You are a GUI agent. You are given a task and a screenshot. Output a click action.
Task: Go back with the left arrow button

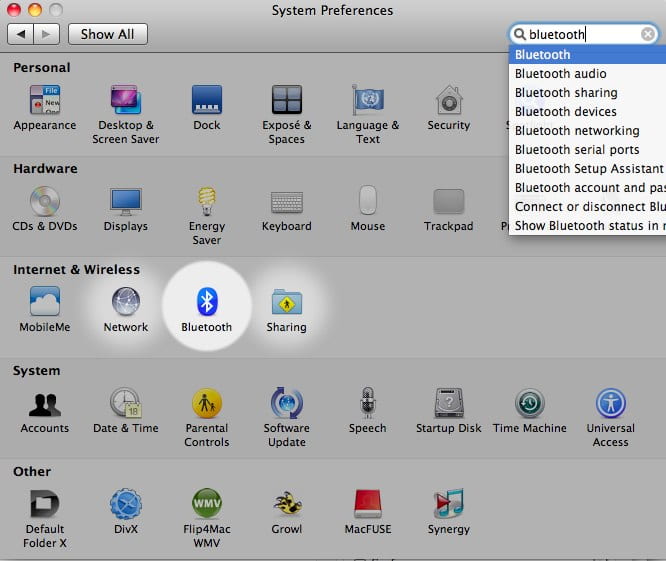20,34
